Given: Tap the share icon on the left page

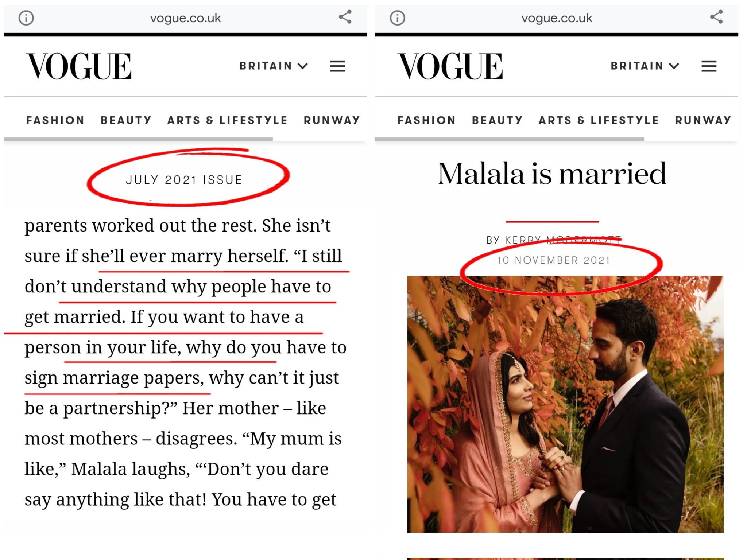Looking at the screenshot, I should (x=344, y=17).
